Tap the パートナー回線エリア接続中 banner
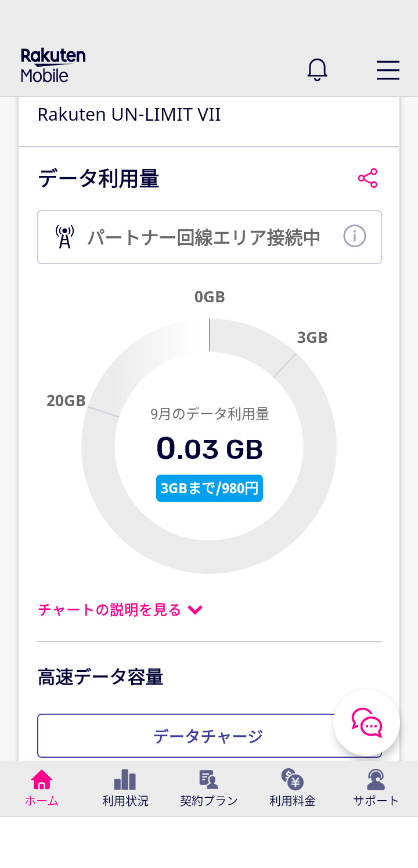Screen dimensions: 418x868 click(203, 237)
